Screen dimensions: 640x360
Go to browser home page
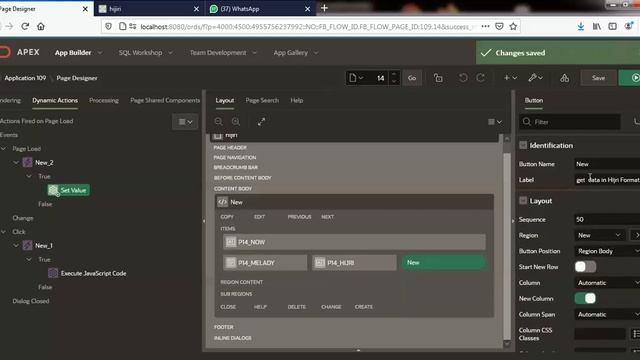(x=41, y=27)
